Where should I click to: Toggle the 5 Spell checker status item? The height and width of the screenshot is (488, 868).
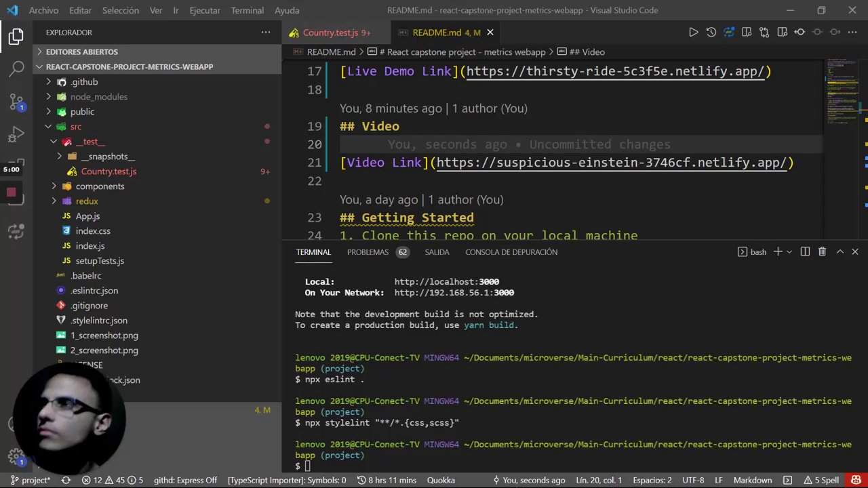point(821,480)
